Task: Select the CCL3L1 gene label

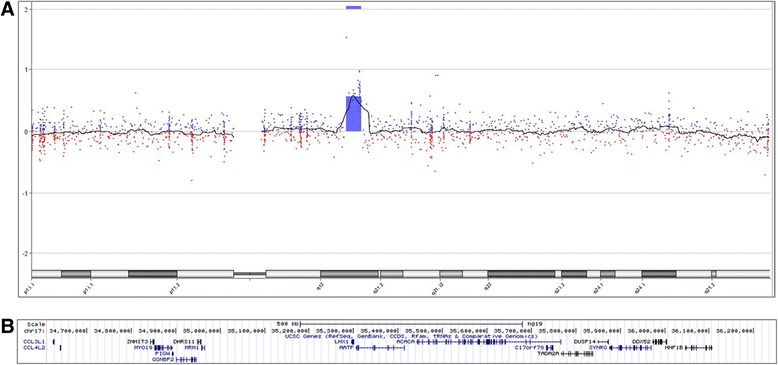Action: pos(34,342)
